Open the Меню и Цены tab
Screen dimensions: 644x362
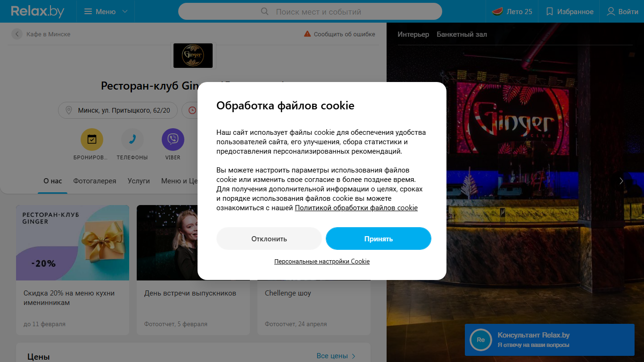point(180,181)
